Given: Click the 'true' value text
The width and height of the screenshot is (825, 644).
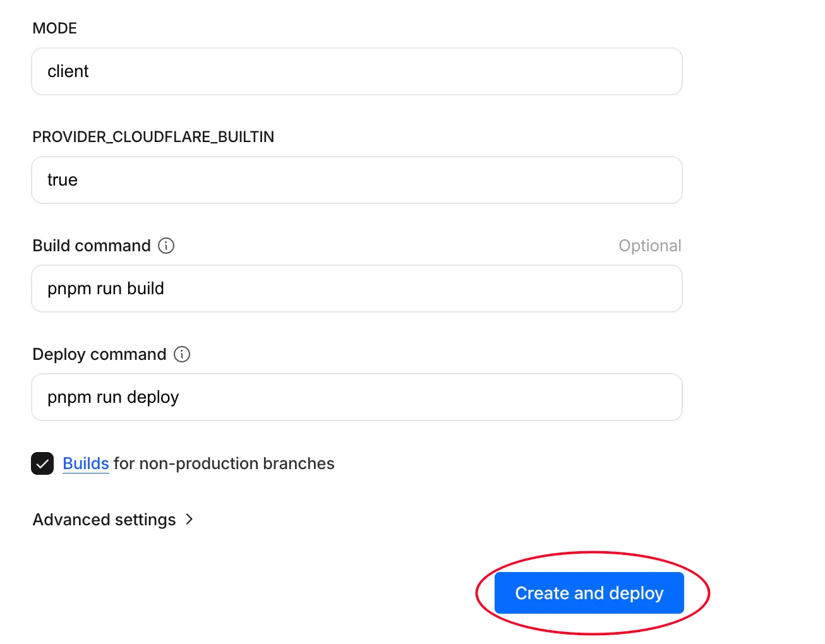Looking at the screenshot, I should (x=63, y=180).
